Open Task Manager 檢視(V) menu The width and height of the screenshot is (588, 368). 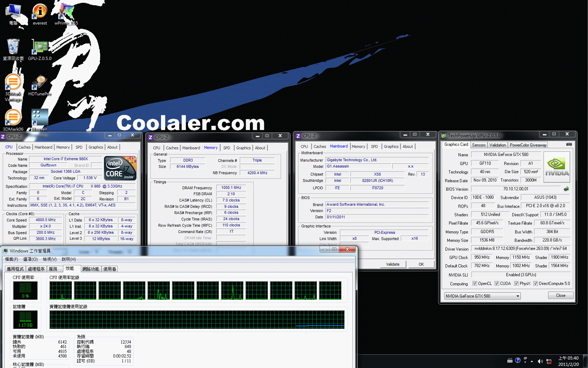click(x=50, y=259)
